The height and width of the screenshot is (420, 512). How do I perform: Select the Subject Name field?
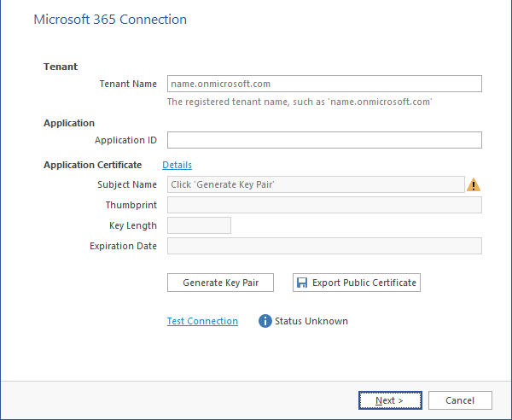pyautogui.click(x=316, y=184)
